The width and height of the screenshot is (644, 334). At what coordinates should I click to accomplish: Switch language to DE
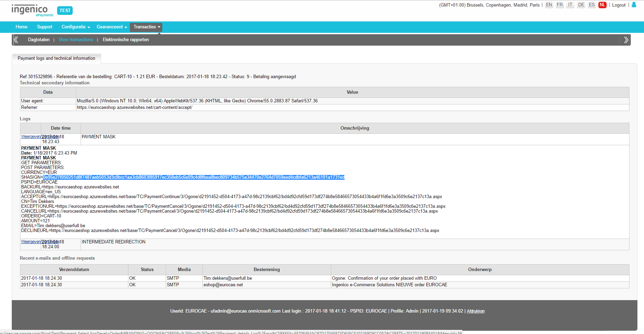click(581, 5)
